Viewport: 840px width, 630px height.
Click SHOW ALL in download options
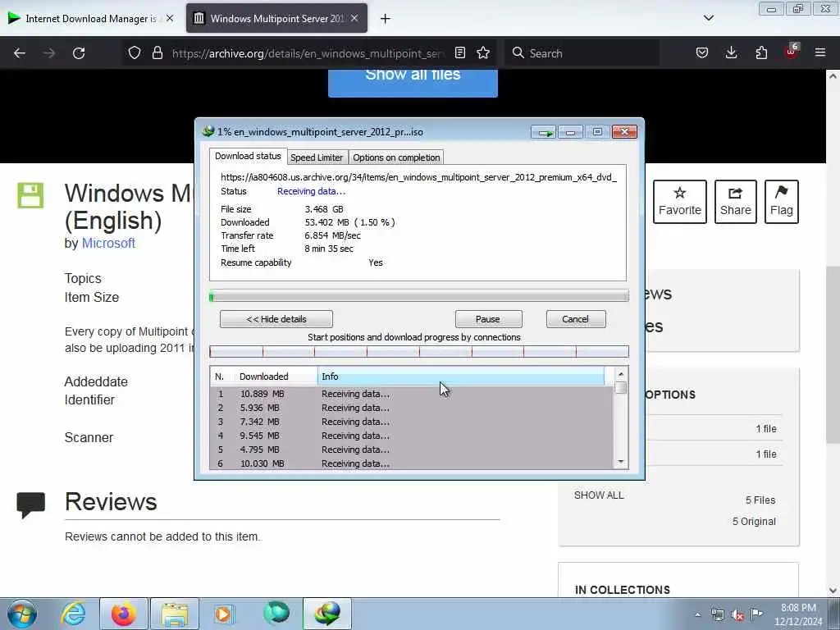599,495
